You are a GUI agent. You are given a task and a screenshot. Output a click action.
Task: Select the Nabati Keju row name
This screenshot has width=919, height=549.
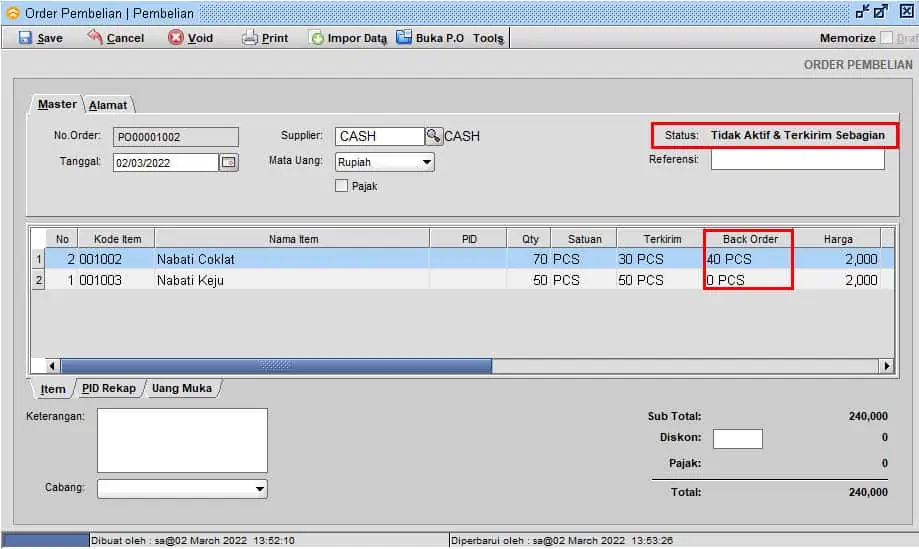pyautogui.click(x=190, y=281)
